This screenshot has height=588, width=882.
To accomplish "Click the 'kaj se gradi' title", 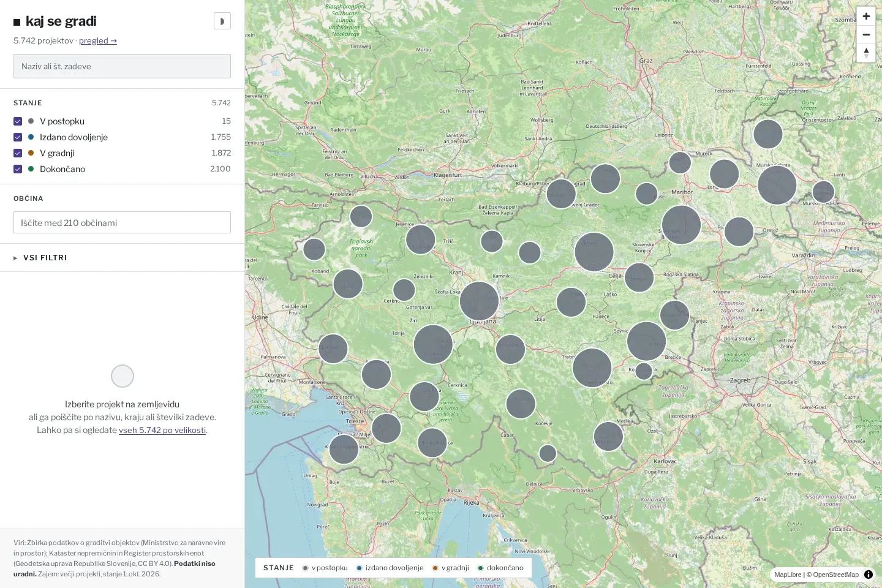I will pyautogui.click(x=61, y=21).
